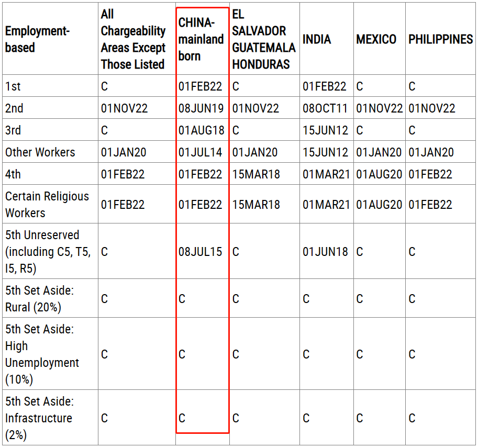
Task: Click the MEXICO column header
Action: tap(376, 39)
